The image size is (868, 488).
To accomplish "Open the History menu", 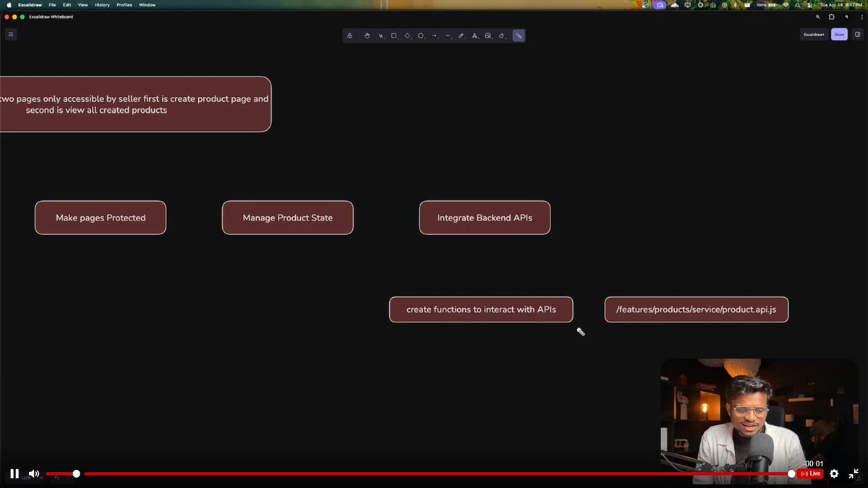I will pyautogui.click(x=102, y=4).
